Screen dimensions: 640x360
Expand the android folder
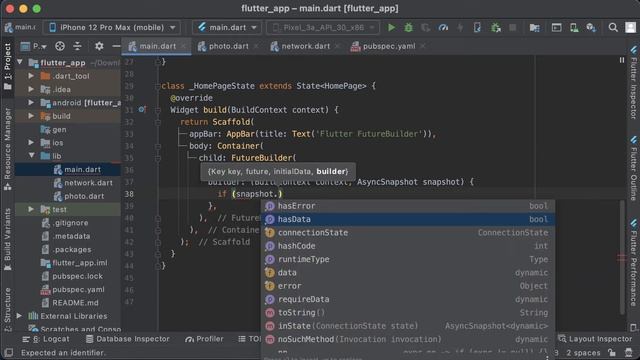click(x=31, y=102)
